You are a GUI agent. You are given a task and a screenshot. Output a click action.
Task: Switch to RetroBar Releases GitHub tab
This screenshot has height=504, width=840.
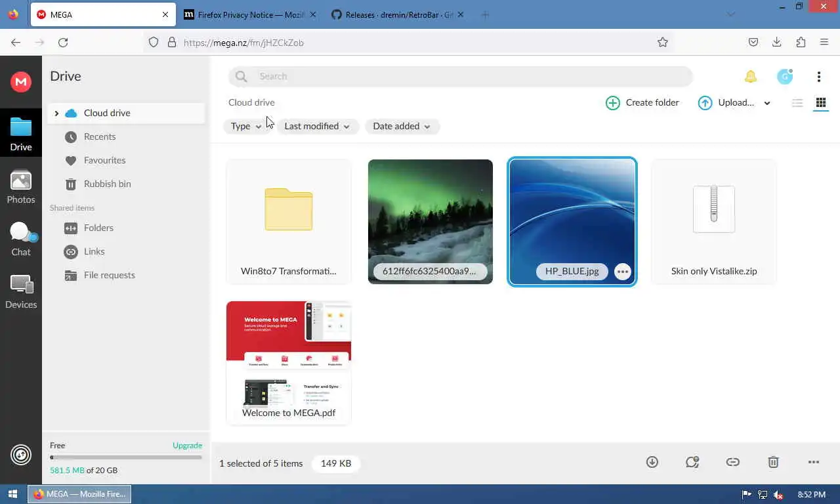pyautogui.click(x=398, y=14)
